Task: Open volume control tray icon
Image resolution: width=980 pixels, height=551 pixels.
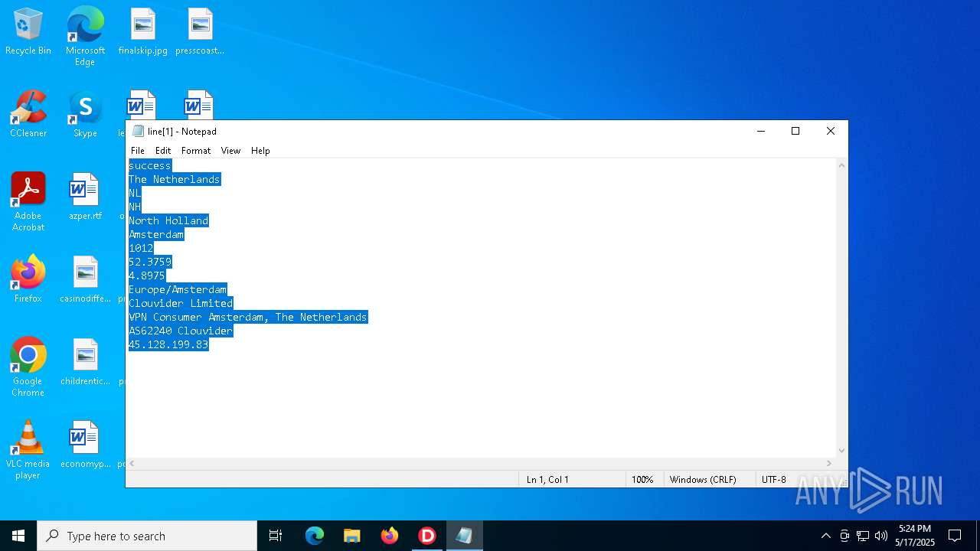Action: [x=881, y=536]
